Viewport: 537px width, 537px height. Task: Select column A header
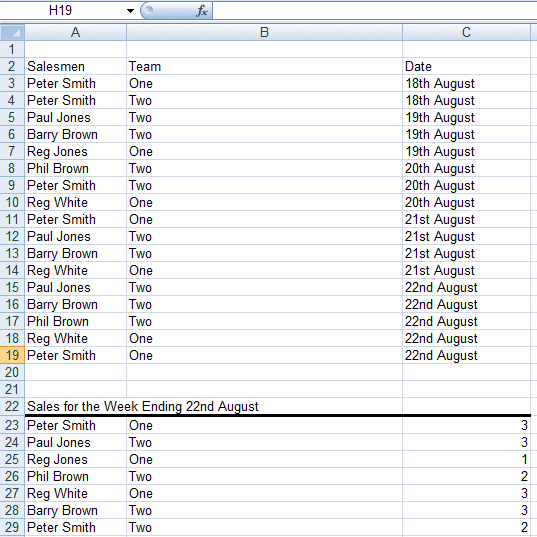(75, 33)
